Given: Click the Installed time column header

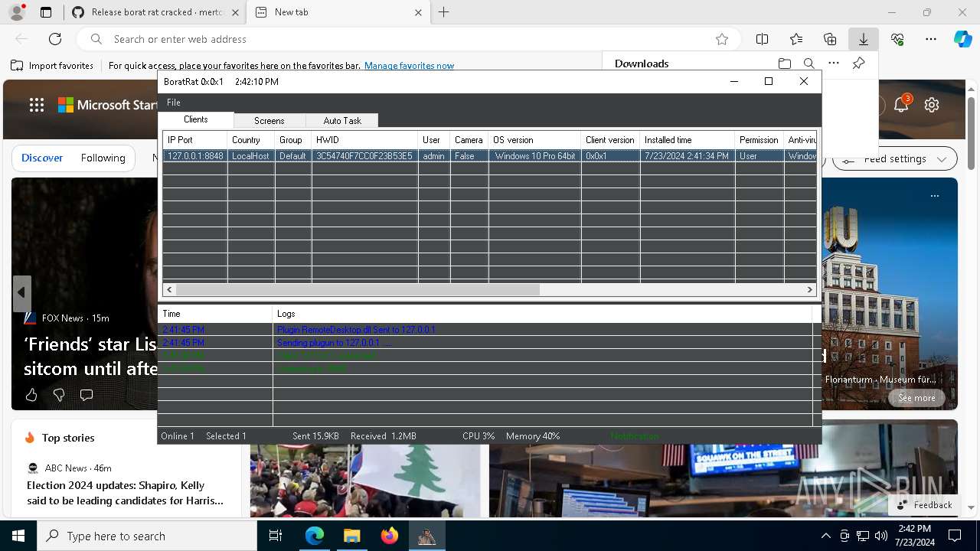Looking at the screenshot, I should pos(687,140).
